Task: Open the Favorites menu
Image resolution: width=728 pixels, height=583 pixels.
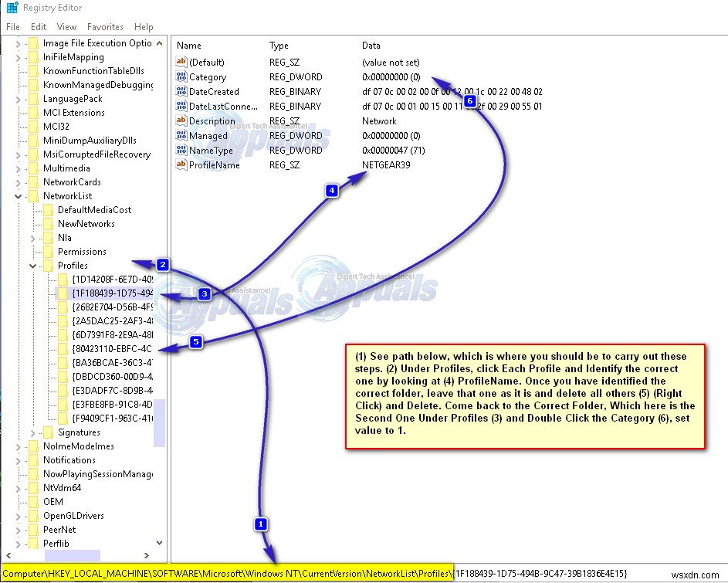Action: (x=105, y=26)
